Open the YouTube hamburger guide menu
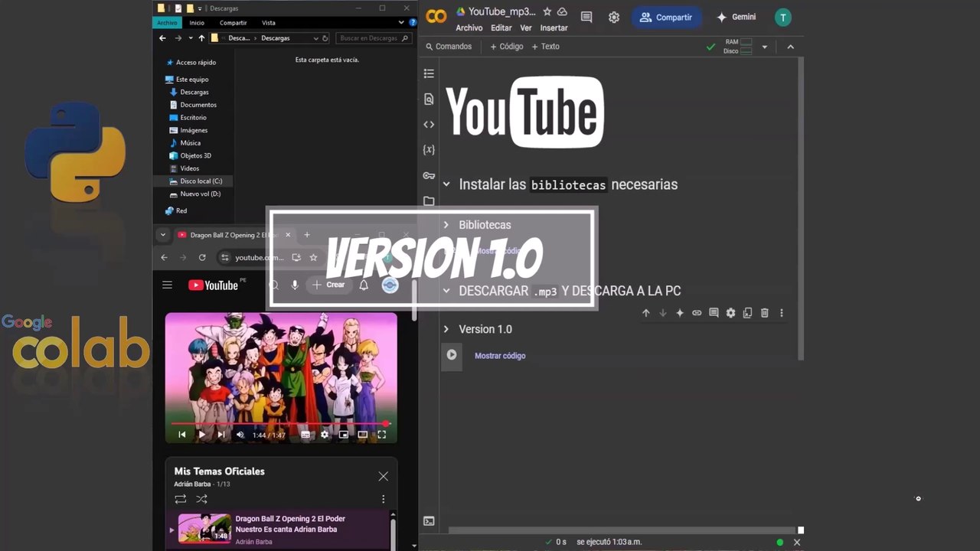The image size is (980, 551). pos(168,285)
